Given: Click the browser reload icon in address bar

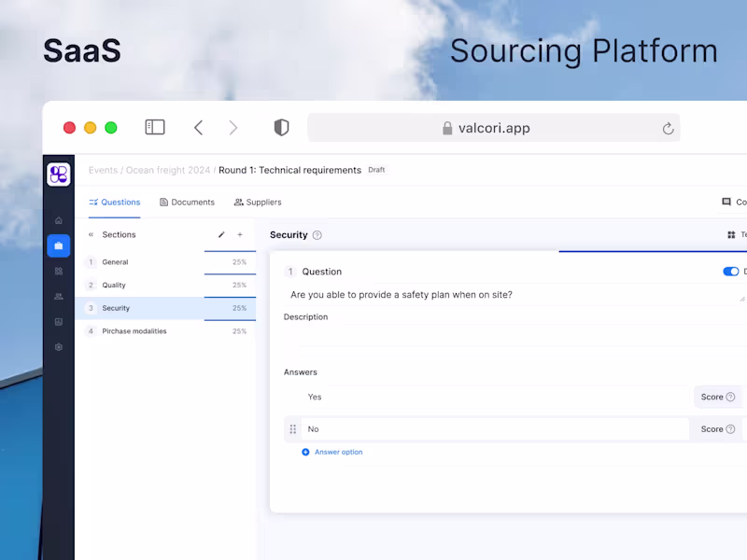Looking at the screenshot, I should [668, 129].
